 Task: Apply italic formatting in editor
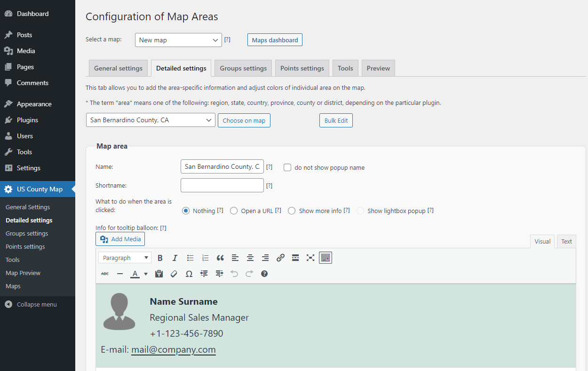175,258
